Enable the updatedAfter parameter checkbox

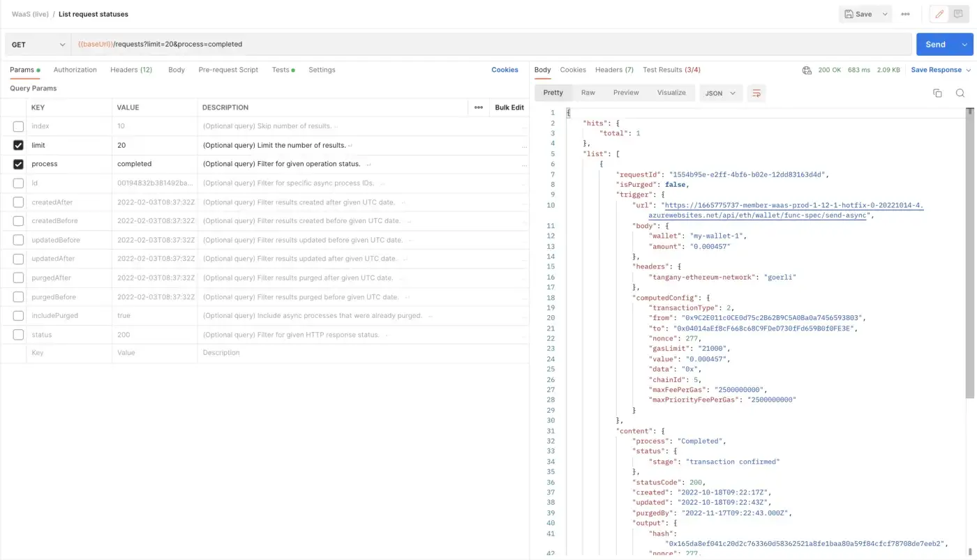pyautogui.click(x=18, y=259)
